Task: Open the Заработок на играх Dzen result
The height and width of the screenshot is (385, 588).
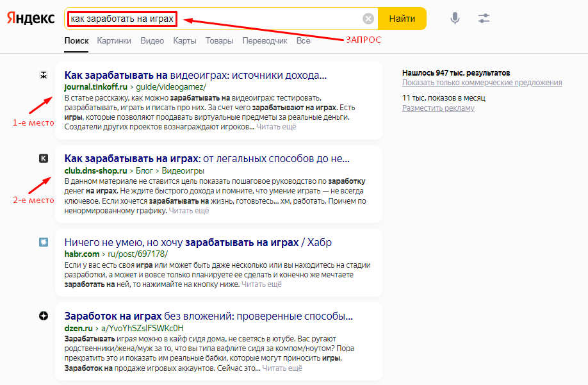Action: click(x=208, y=316)
